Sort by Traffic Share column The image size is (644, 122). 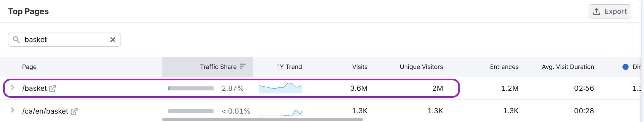pos(218,67)
